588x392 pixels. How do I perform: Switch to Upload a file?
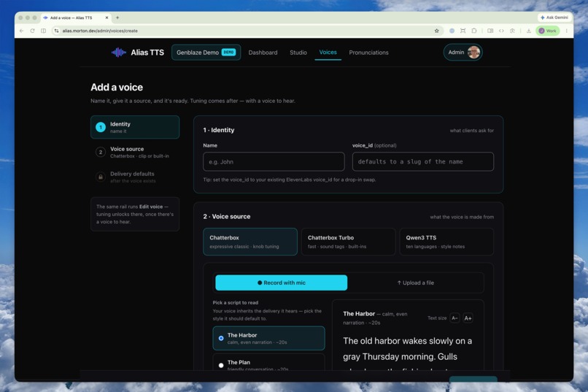pos(415,283)
